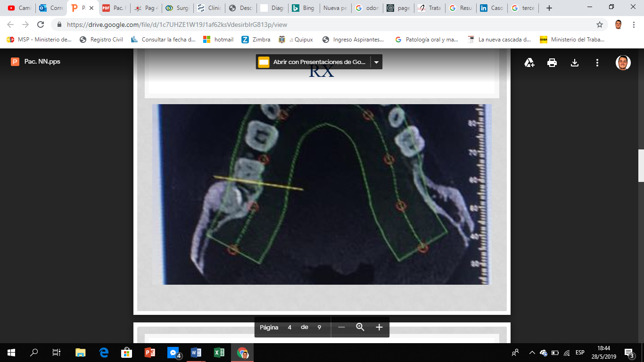Zoom in using the plus icon

379,327
